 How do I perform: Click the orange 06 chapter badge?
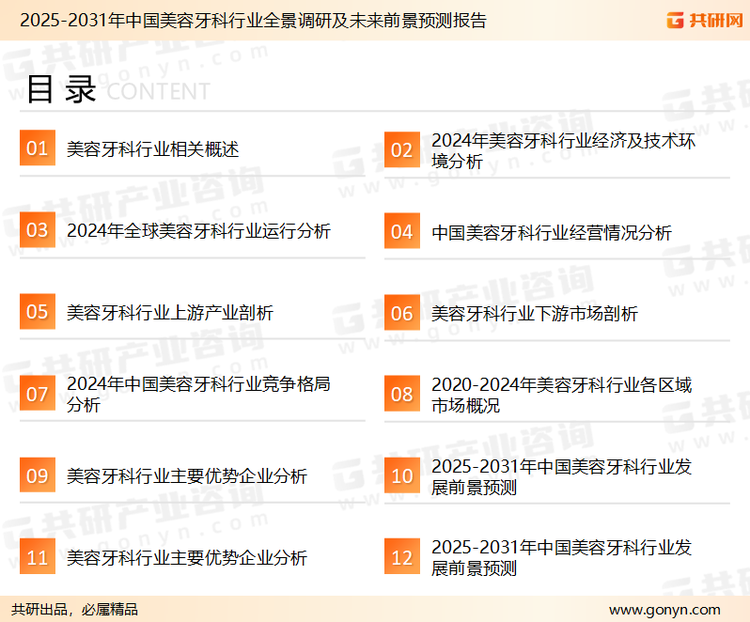[402, 313]
